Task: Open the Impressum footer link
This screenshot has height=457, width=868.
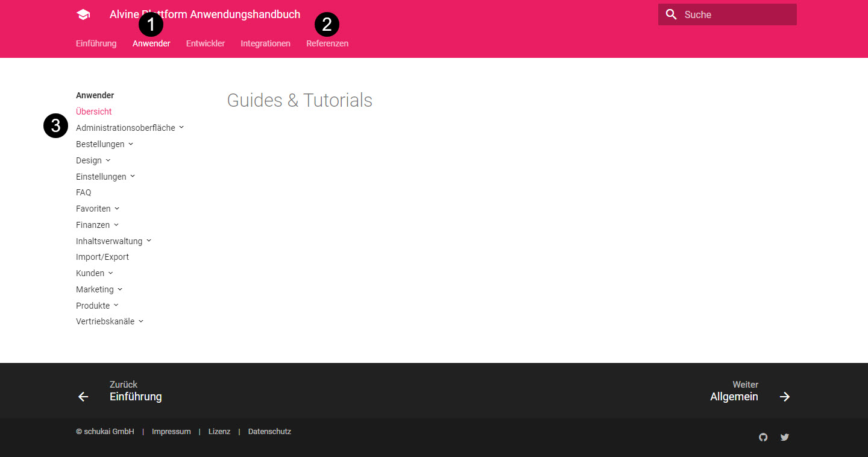Action: pyautogui.click(x=171, y=432)
